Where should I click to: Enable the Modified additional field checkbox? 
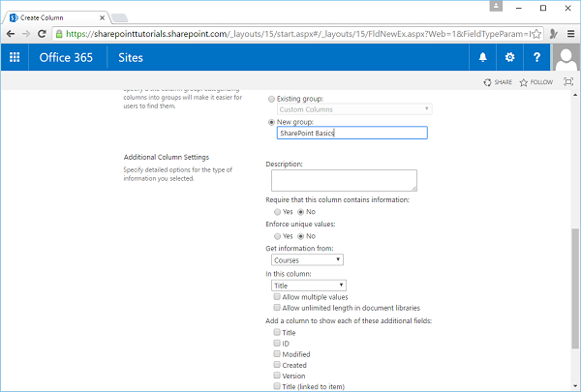277,354
